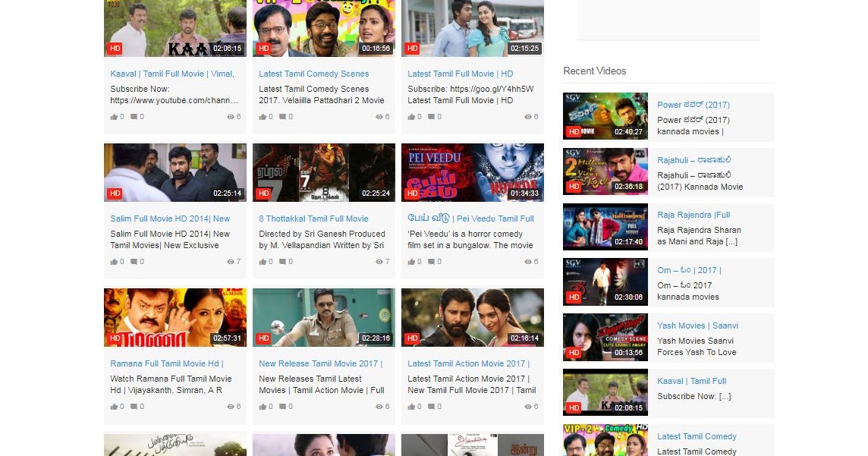868x456 pixels.
Task: Play the Kaaval sidebar thumbnail 02:06:15
Action: 605,392
